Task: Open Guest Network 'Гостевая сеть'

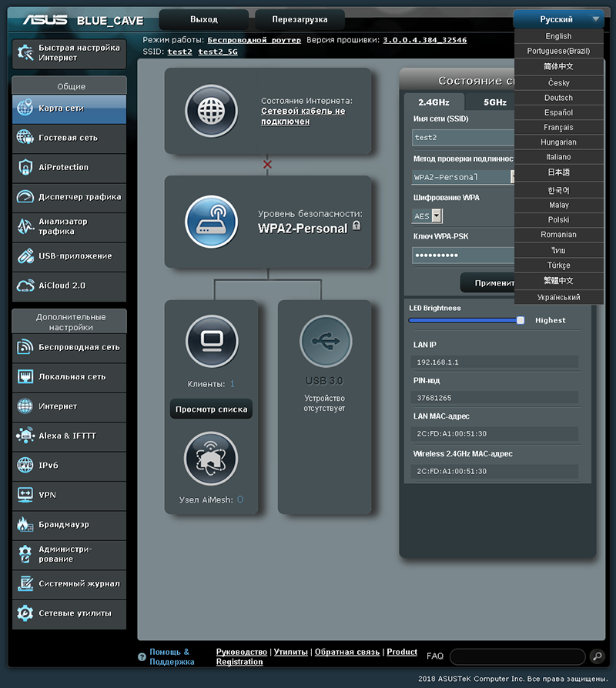Action: 69,139
